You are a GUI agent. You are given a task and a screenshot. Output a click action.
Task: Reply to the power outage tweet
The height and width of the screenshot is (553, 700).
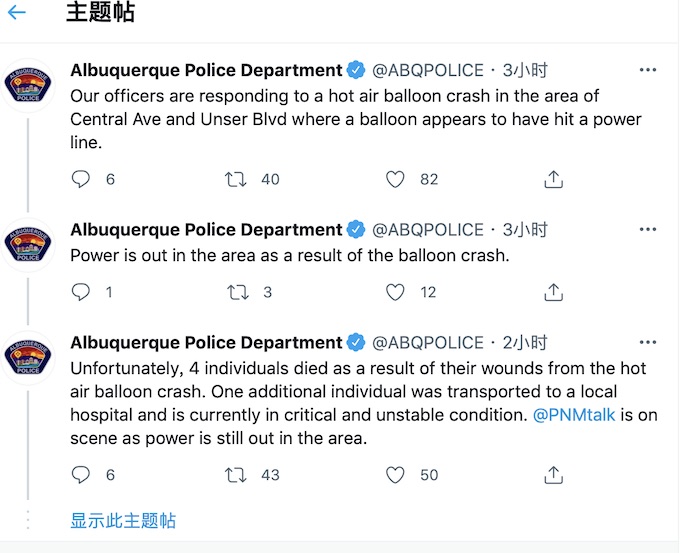81,292
